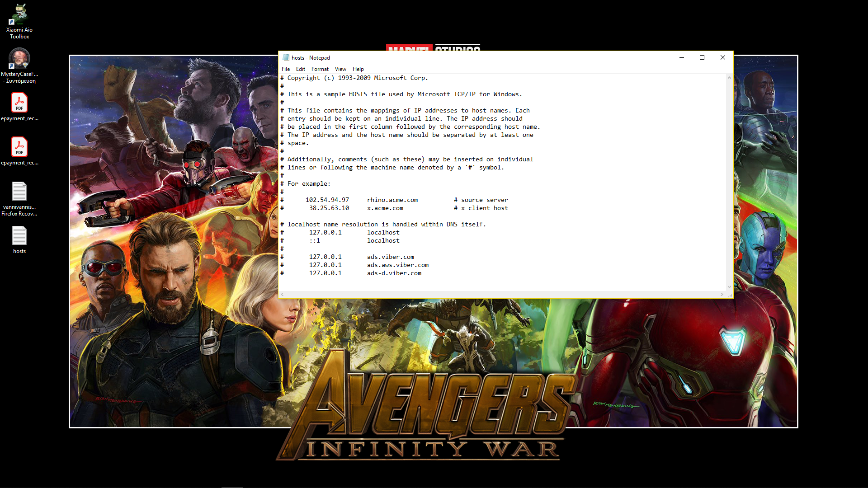Maximize the hosts Notepad window
The width and height of the screenshot is (868, 488).
pos(702,57)
